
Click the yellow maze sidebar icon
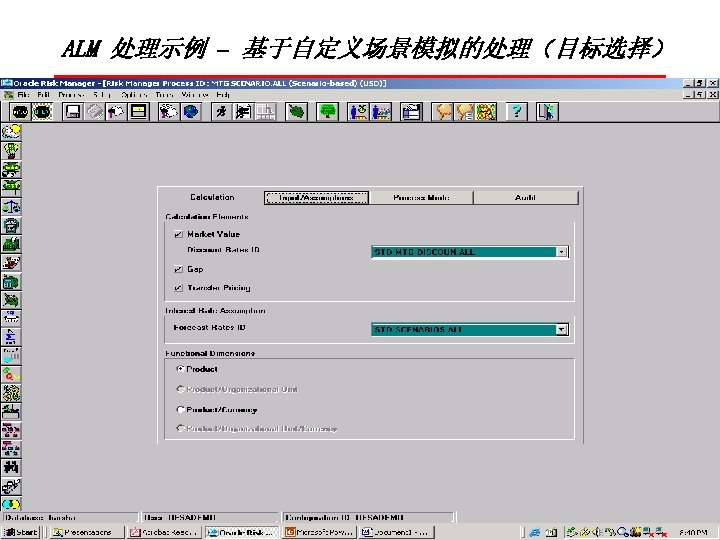tap(11, 394)
